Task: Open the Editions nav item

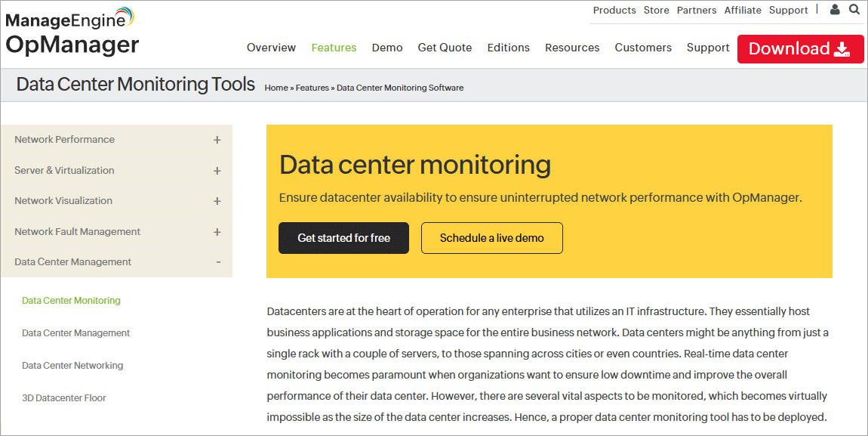Action: pos(508,48)
